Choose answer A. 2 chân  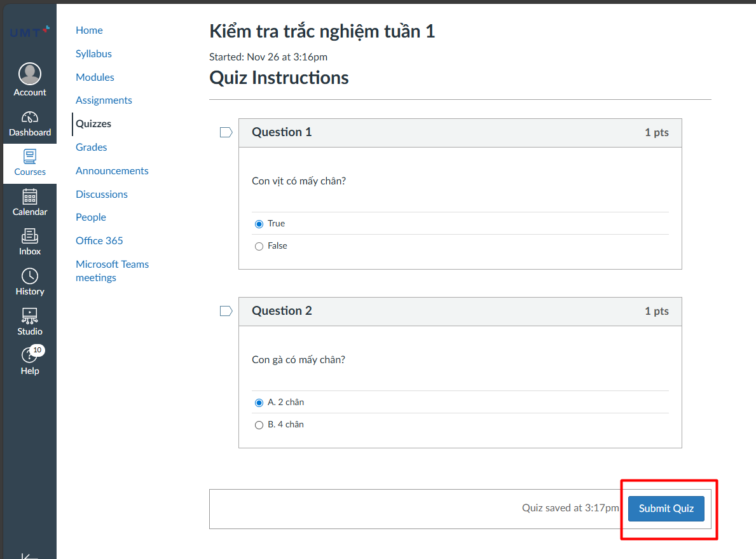pyautogui.click(x=259, y=403)
